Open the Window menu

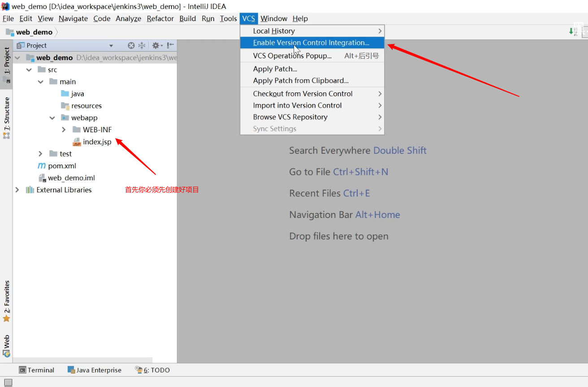click(274, 18)
